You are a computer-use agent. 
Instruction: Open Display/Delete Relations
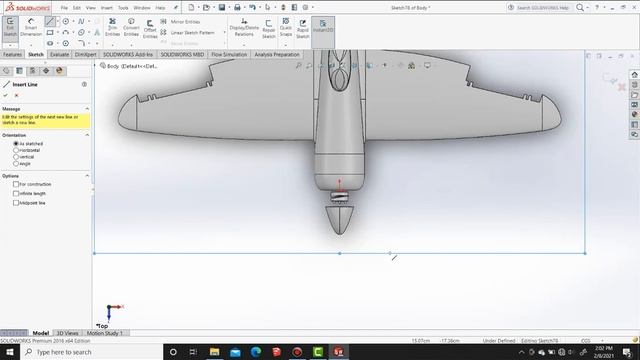(x=244, y=27)
